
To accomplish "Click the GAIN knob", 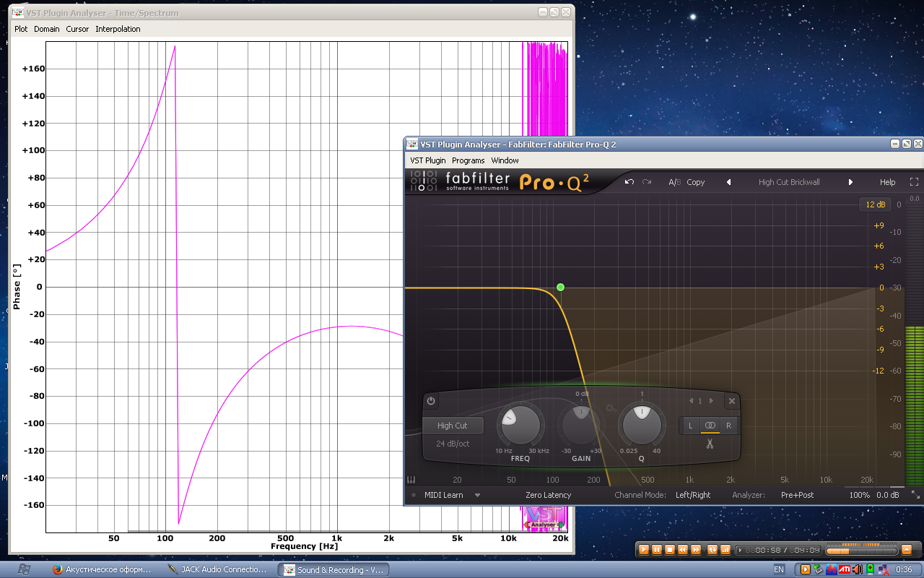I will click(581, 425).
